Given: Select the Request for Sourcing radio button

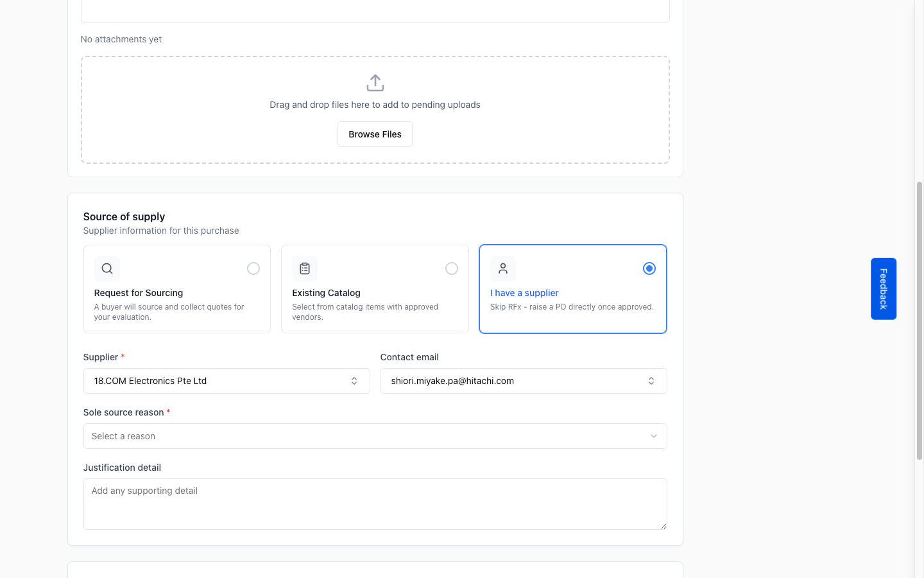Looking at the screenshot, I should (253, 268).
